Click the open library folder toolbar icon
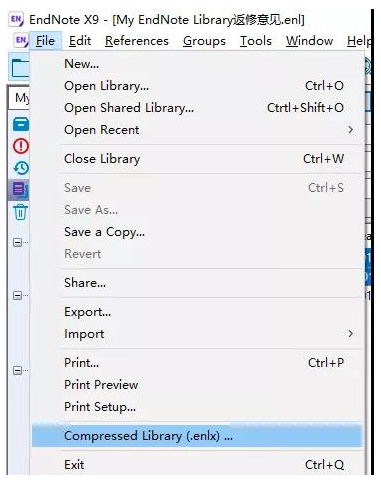This screenshot has height=484, width=381. pos(20,68)
